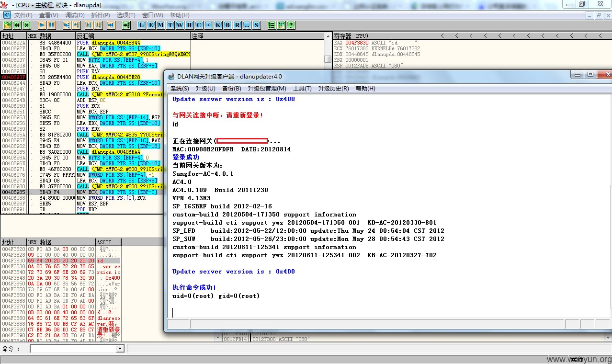The image size is (612, 364).
Task: Open debugging options list icon
Action: pos(272,25)
